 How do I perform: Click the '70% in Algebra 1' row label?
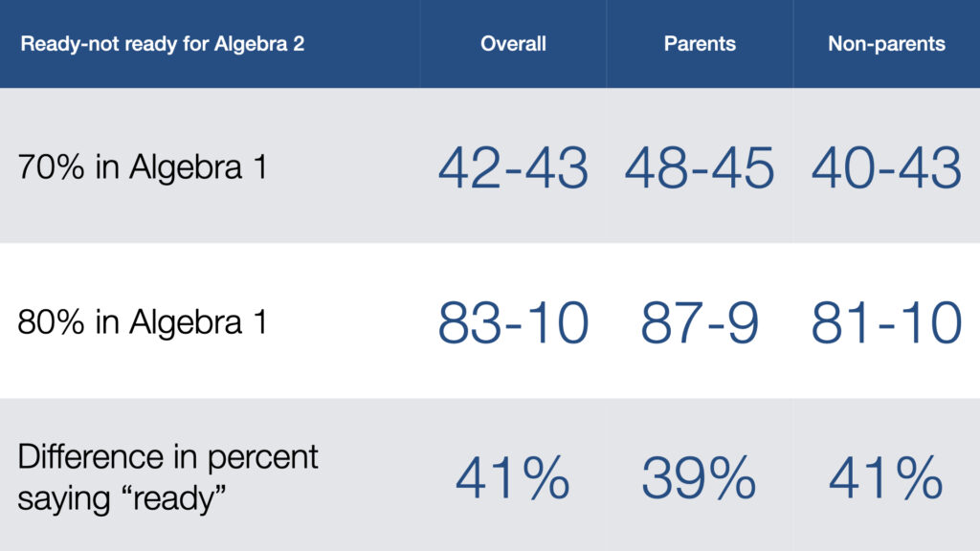[x=143, y=167]
